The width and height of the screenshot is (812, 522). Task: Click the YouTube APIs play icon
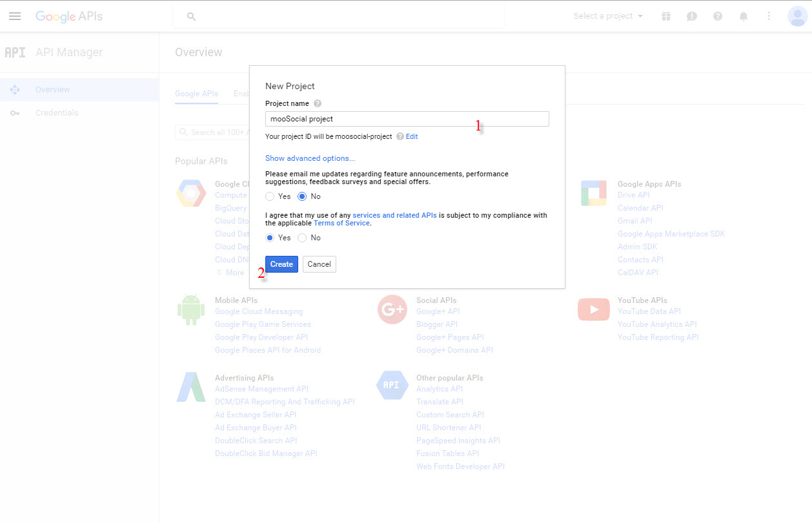tap(593, 309)
